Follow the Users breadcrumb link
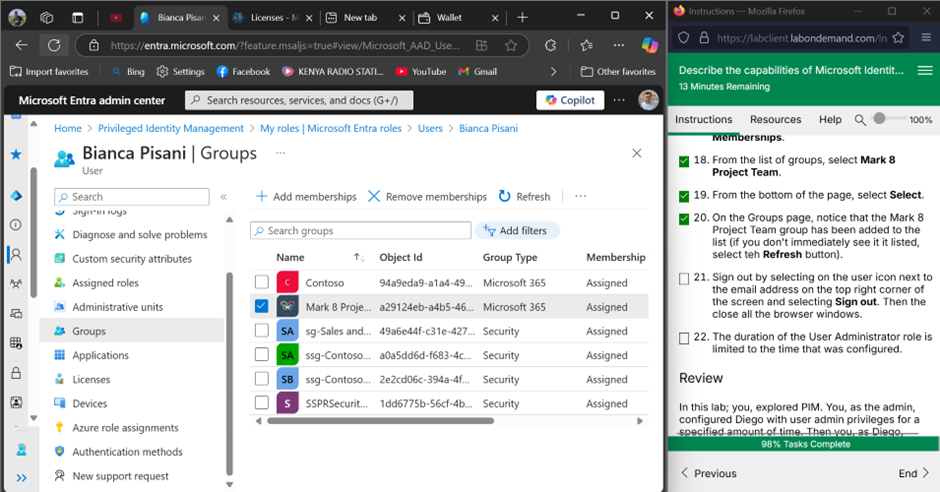Image resolution: width=940 pixels, height=492 pixels. (430, 128)
